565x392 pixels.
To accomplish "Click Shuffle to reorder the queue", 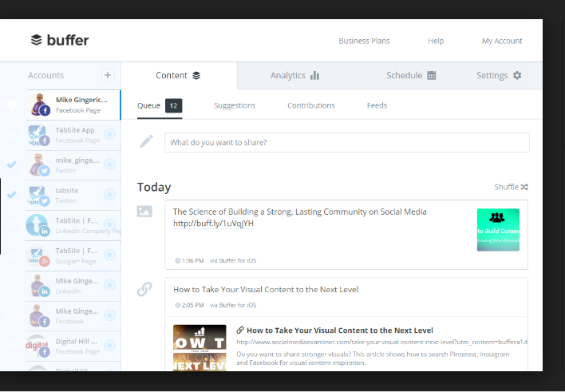I will click(x=511, y=187).
